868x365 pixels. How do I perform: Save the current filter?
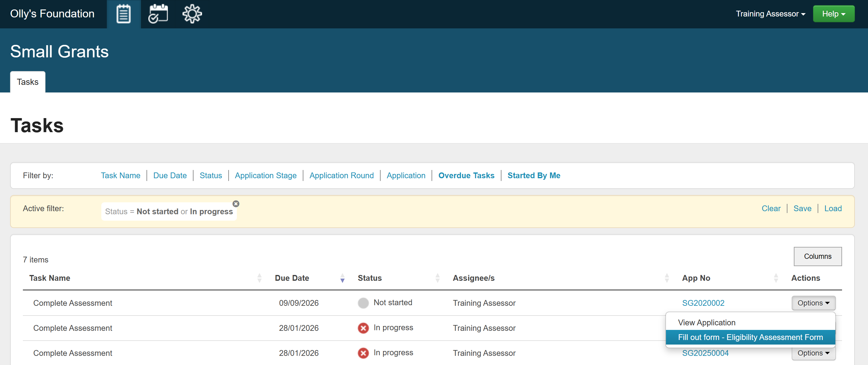(x=802, y=209)
